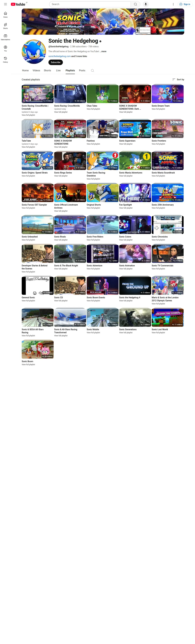Open Shorts in sidebar
The height and width of the screenshot is (644, 195).
[5, 26]
